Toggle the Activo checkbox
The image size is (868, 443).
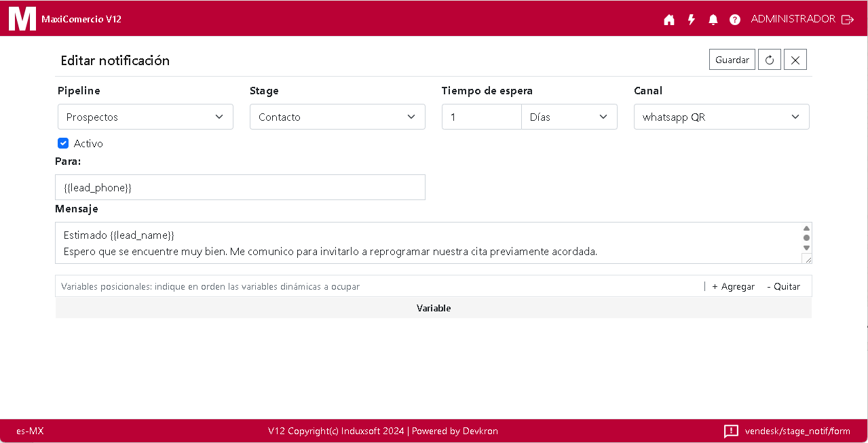coord(63,143)
